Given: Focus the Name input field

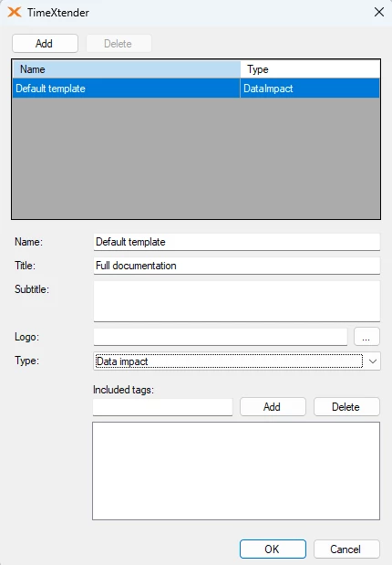Looking at the screenshot, I should point(236,242).
